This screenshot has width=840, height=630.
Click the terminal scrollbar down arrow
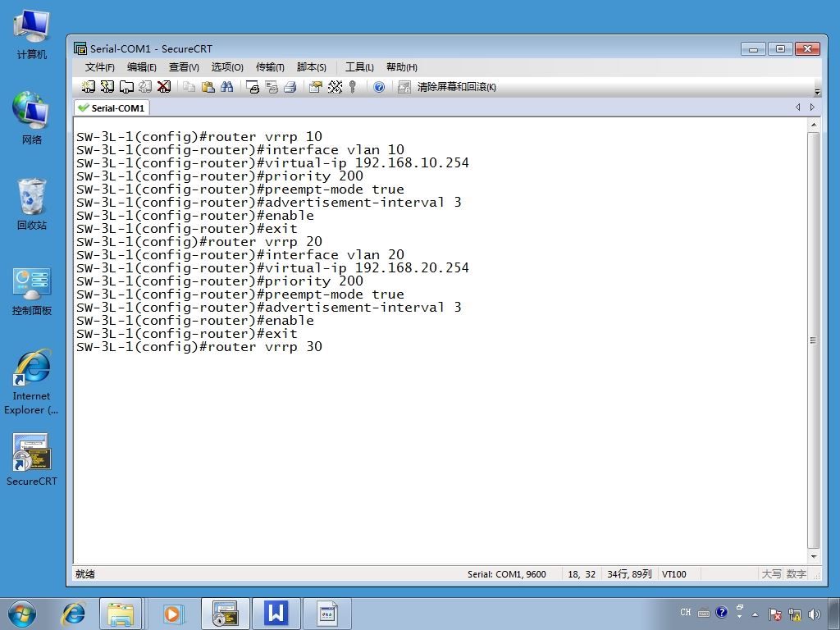[813, 557]
